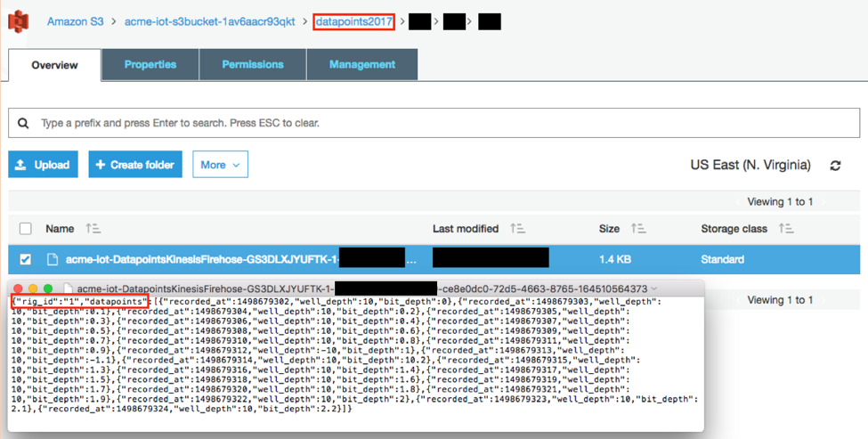Click the magnifier search icon

(23, 123)
